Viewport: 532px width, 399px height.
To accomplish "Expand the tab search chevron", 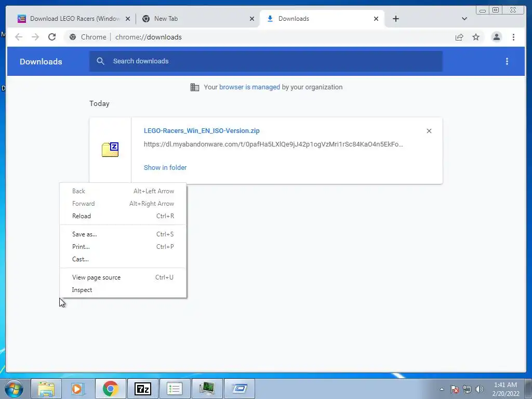I will pos(464,19).
